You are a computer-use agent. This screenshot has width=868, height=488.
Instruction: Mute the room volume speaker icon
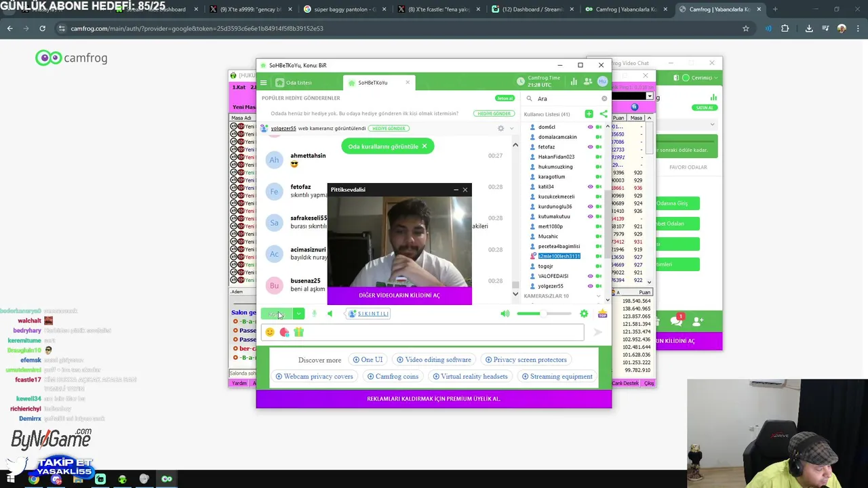point(505,313)
